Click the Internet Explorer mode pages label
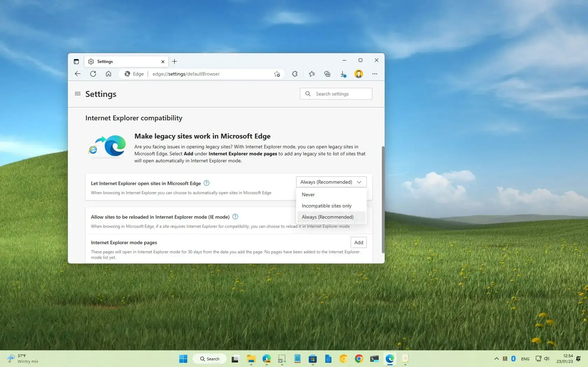The image size is (588, 367). pyautogui.click(x=124, y=242)
